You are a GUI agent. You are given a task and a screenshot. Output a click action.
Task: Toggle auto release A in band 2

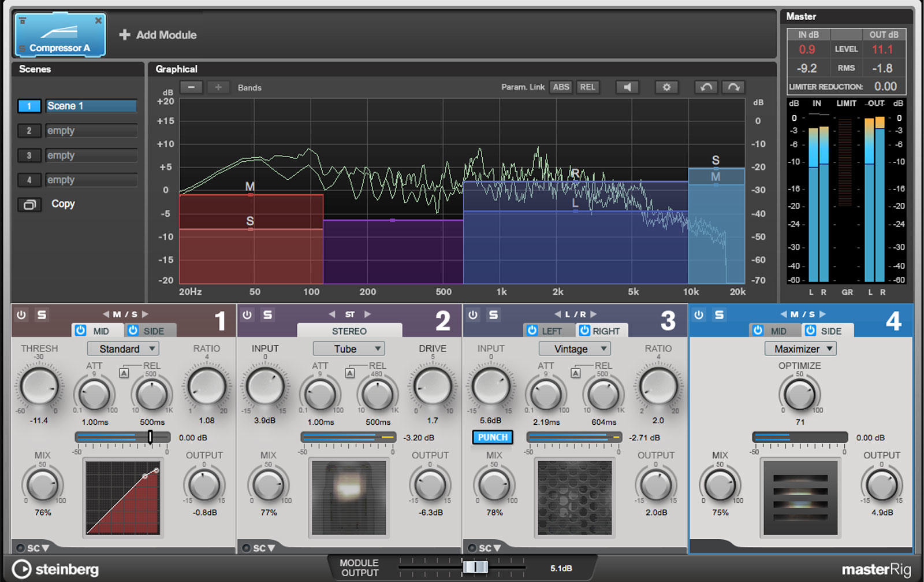pyautogui.click(x=349, y=373)
